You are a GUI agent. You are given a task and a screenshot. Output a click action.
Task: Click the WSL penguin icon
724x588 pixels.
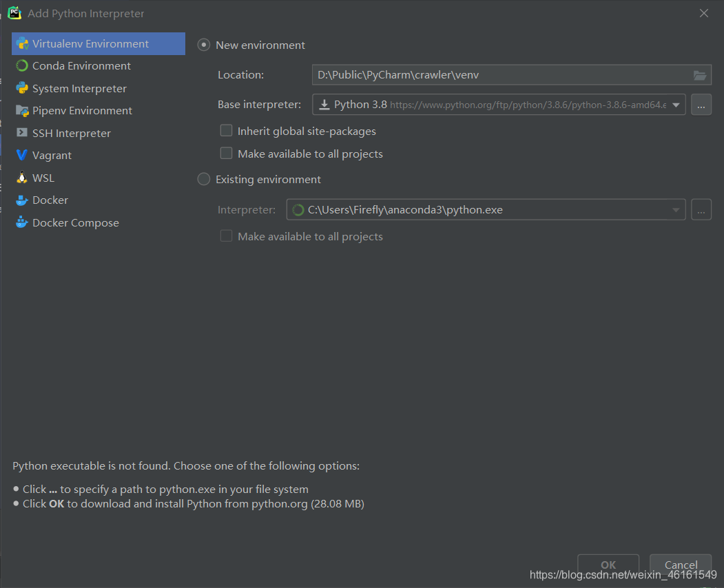[22, 178]
